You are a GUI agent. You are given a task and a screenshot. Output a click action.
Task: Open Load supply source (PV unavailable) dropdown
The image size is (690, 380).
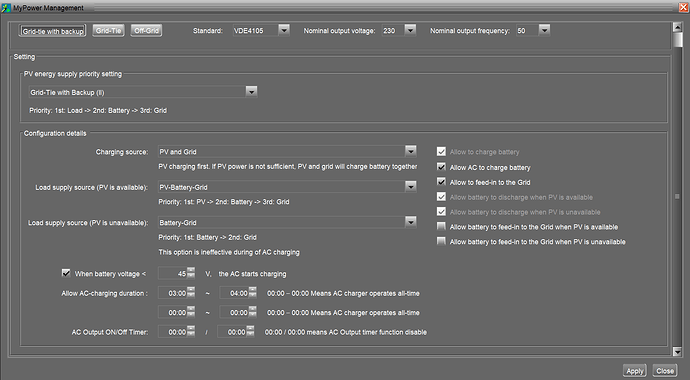pos(411,222)
